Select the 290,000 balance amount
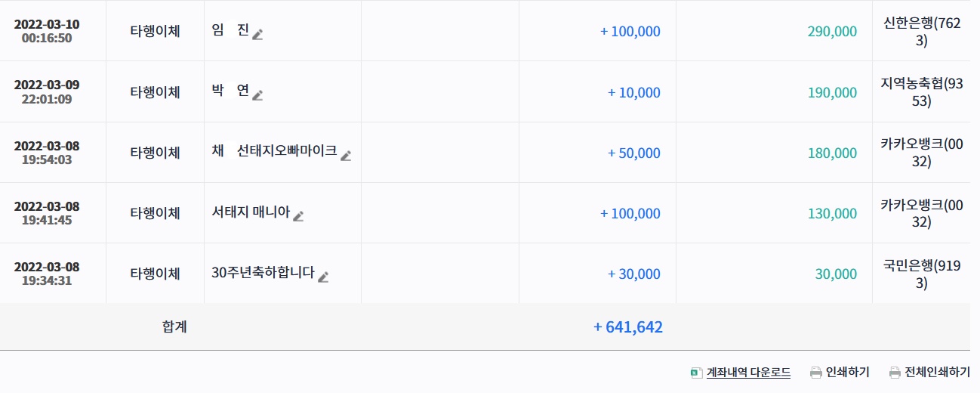This screenshot has height=393, width=980. (832, 32)
